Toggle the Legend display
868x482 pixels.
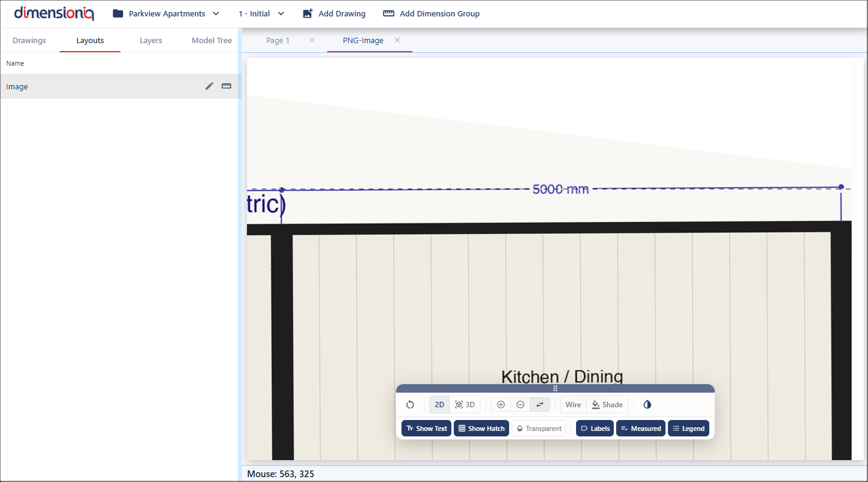point(688,429)
